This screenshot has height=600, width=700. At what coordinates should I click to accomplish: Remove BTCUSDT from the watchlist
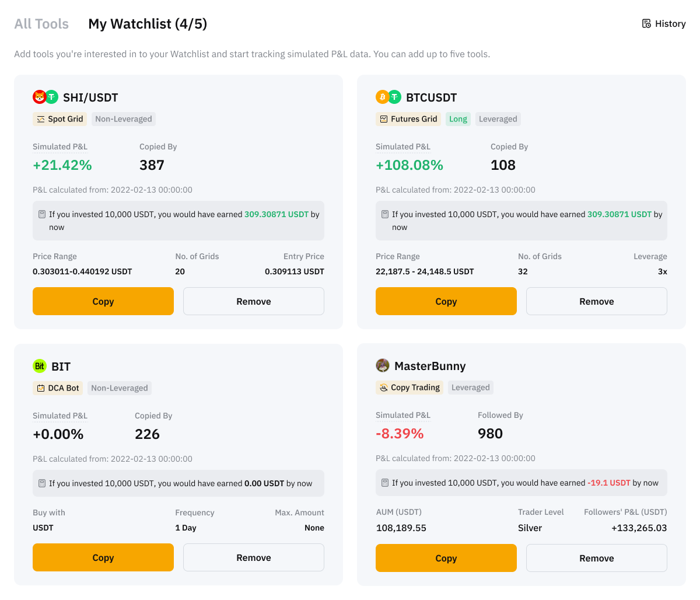click(597, 301)
